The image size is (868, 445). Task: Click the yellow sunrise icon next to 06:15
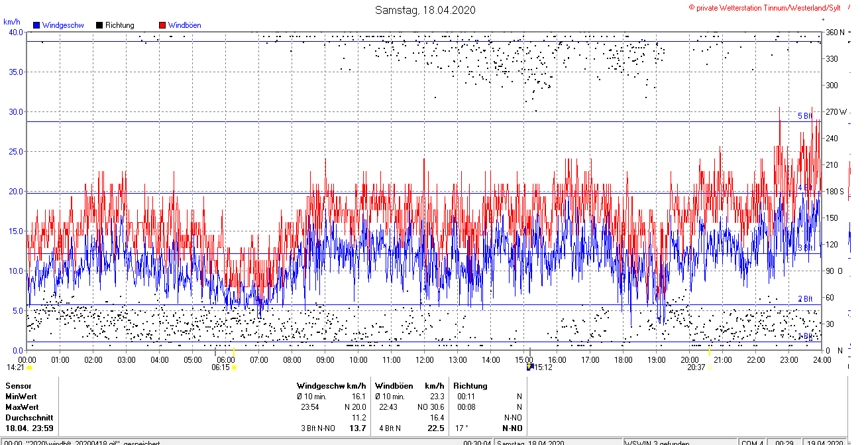[x=234, y=367]
